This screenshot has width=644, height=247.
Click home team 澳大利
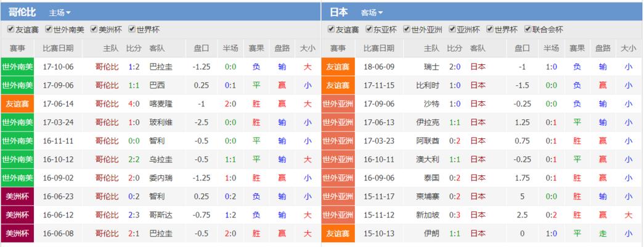[x=428, y=159]
